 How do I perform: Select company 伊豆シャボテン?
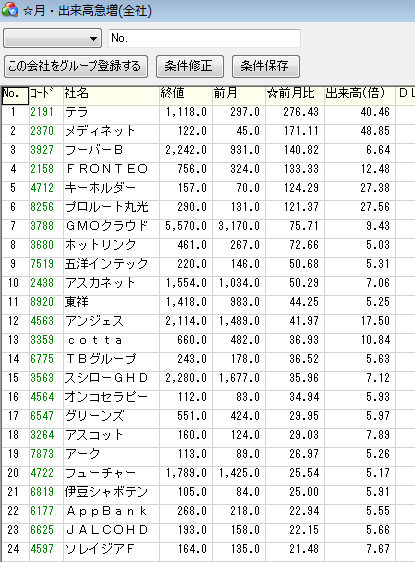click(106, 492)
